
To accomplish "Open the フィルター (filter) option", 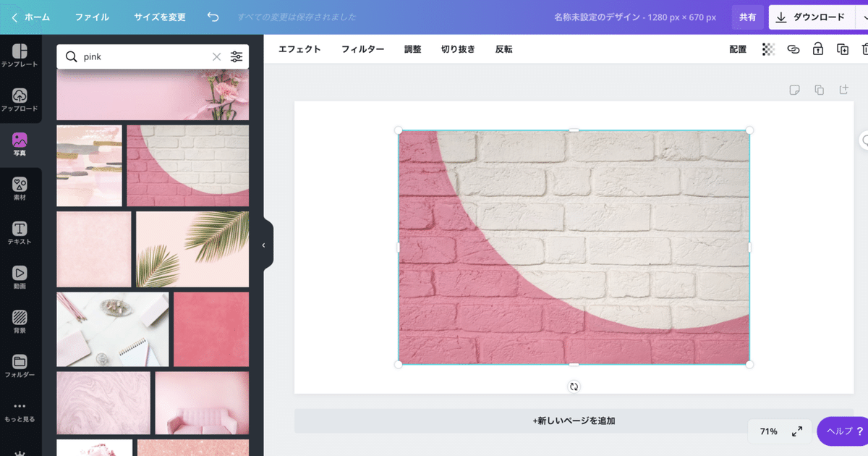I will point(362,49).
